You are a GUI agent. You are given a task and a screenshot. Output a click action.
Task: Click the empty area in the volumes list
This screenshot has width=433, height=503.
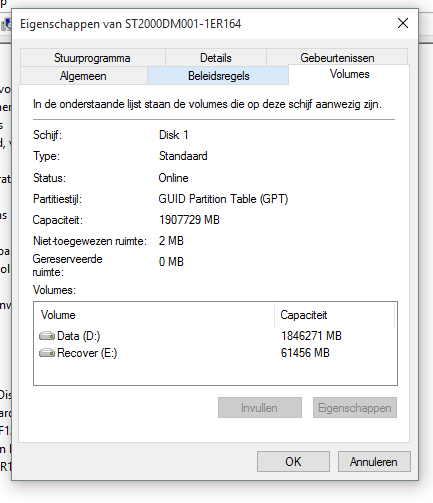pyautogui.click(x=215, y=373)
